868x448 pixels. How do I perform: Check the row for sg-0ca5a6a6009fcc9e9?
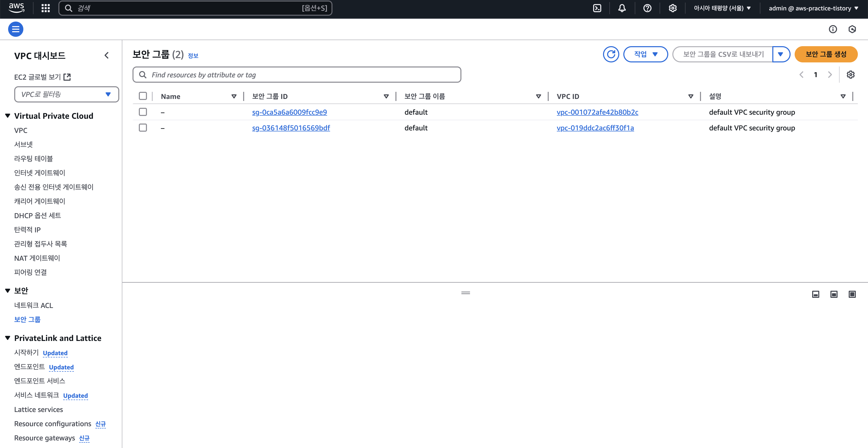(x=143, y=112)
